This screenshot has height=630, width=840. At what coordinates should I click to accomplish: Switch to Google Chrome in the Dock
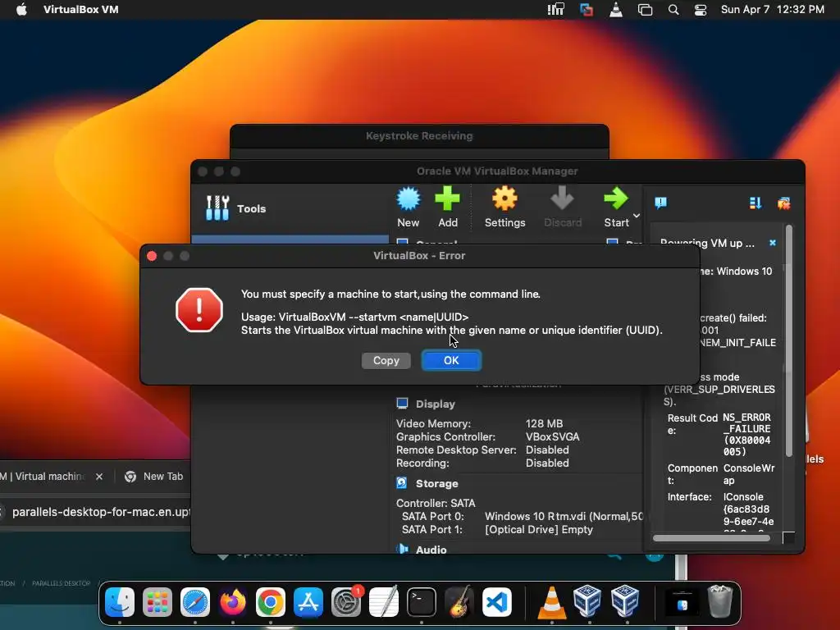tap(271, 602)
